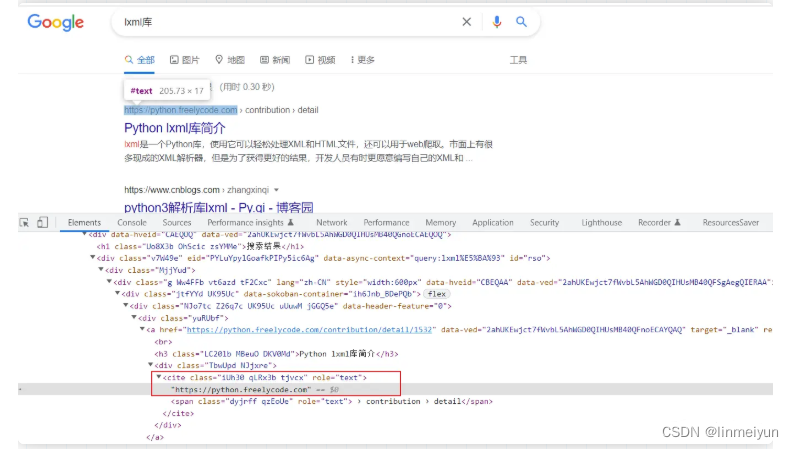Click result stats text 用时 0.30 秒
The image size is (794, 449).
(x=247, y=87)
